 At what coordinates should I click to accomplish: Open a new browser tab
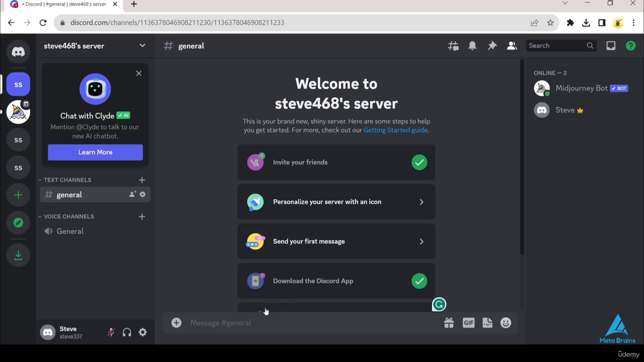click(134, 4)
